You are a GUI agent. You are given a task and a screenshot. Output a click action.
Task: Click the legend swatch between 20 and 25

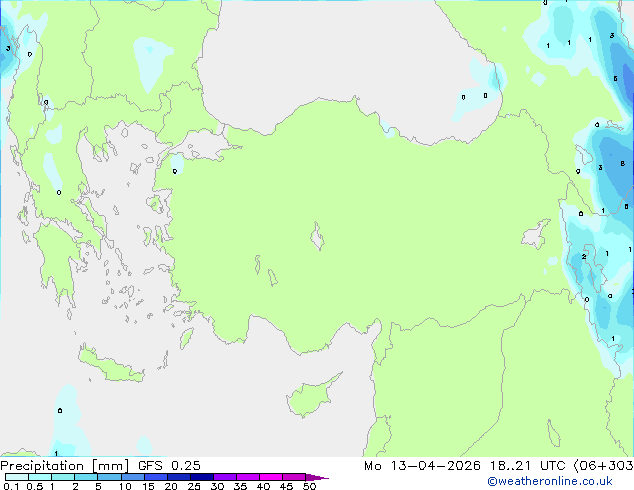tap(178, 477)
